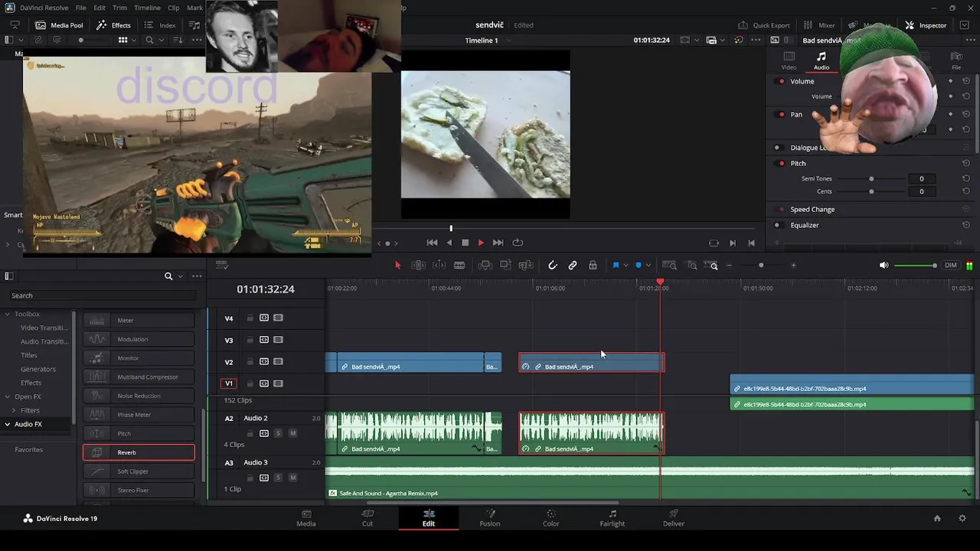Click the Insert Clip toolbar icon

(485, 266)
